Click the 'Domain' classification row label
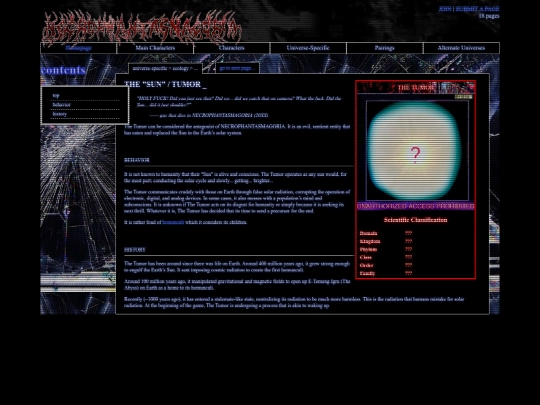540x405 pixels. pos(368,233)
